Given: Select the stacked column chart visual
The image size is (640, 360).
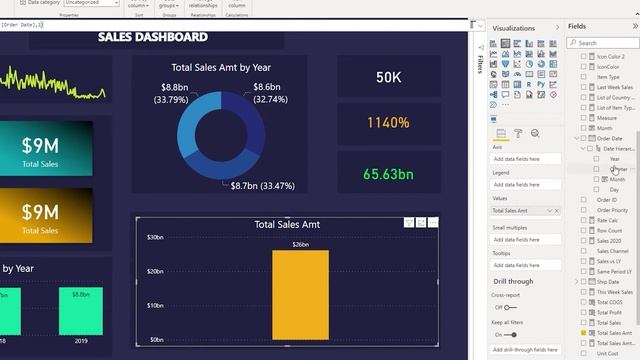Looking at the screenshot, I should 505,44.
